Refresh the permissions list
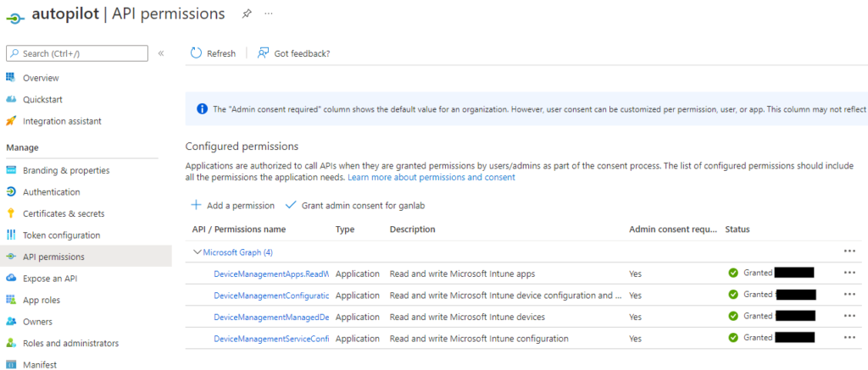The height and width of the screenshot is (370, 868). 213,53
